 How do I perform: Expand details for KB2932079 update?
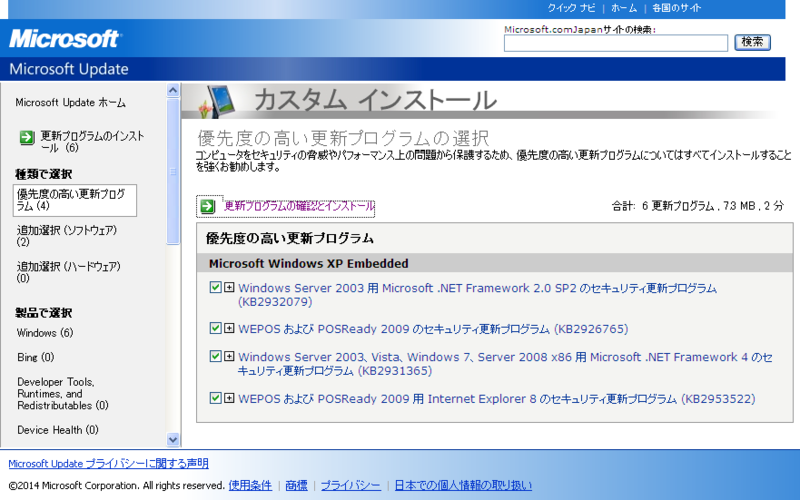pyautogui.click(x=229, y=287)
